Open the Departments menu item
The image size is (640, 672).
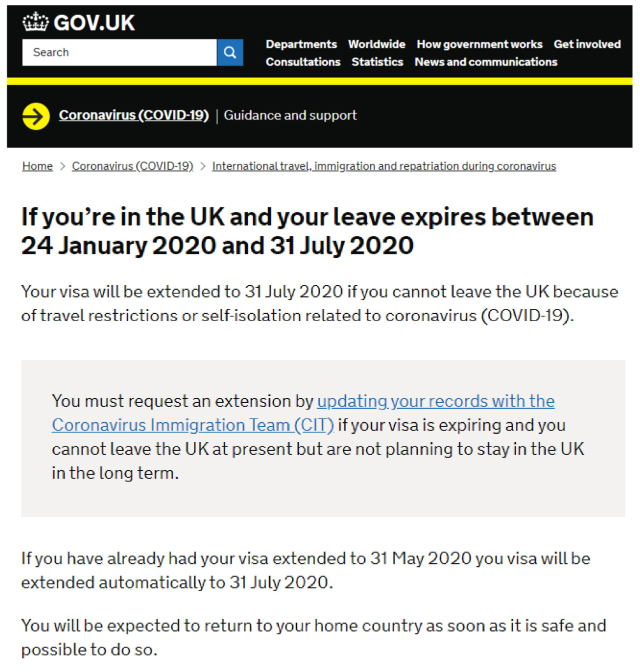(x=301, y=44)
